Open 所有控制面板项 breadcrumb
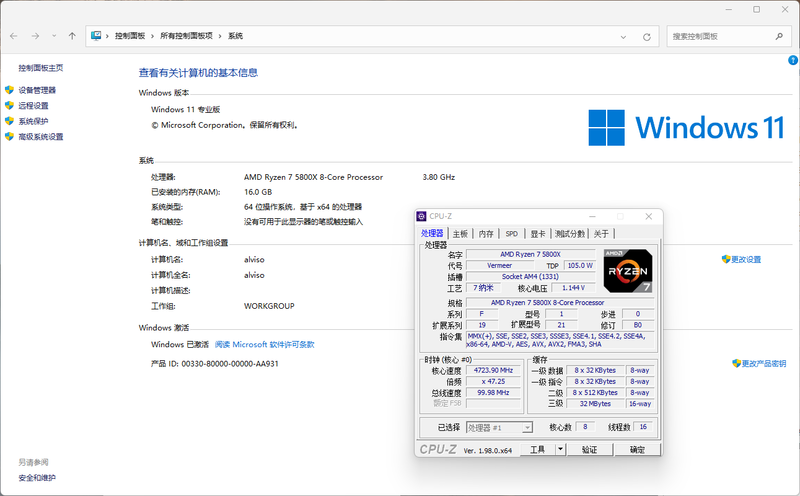 186,36
